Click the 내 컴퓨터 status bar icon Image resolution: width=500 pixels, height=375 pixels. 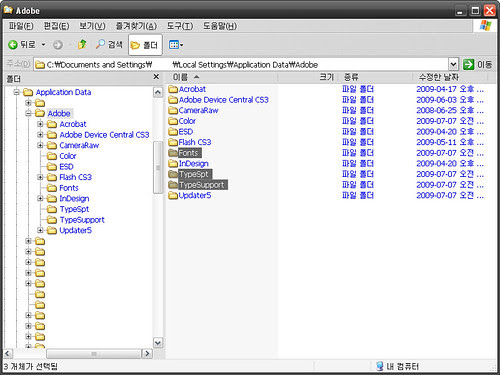(x=380, y=366)
